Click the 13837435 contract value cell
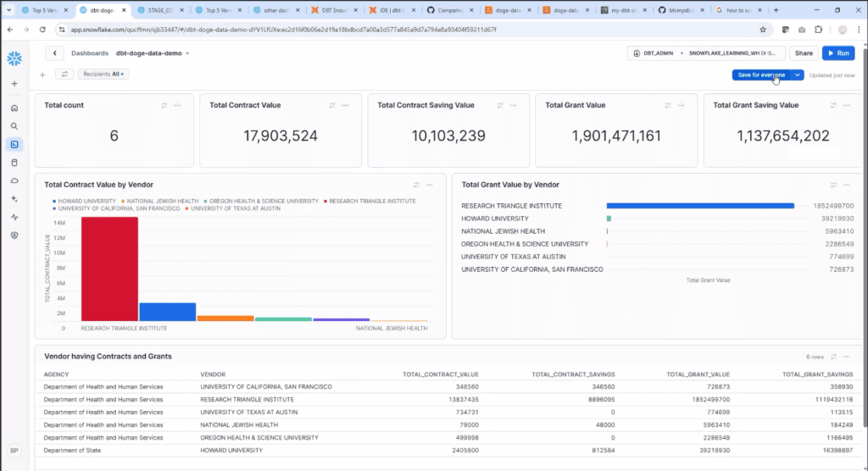This screenshot has width=868, height=471. pyautogui.click(x=464, y=400)
